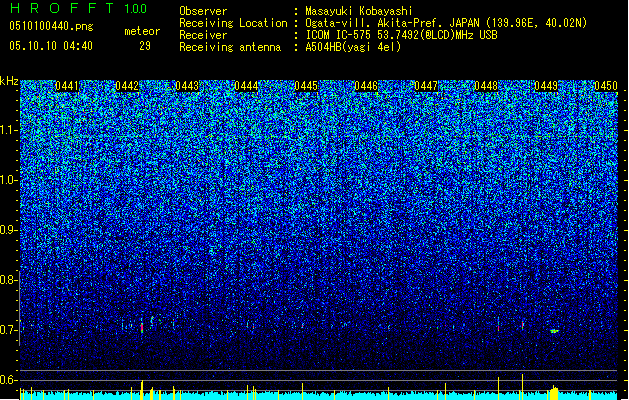The width and height of the screenshot is (629, 400).
Task: Click the 0450 time marker
Action: coord(606,86)
